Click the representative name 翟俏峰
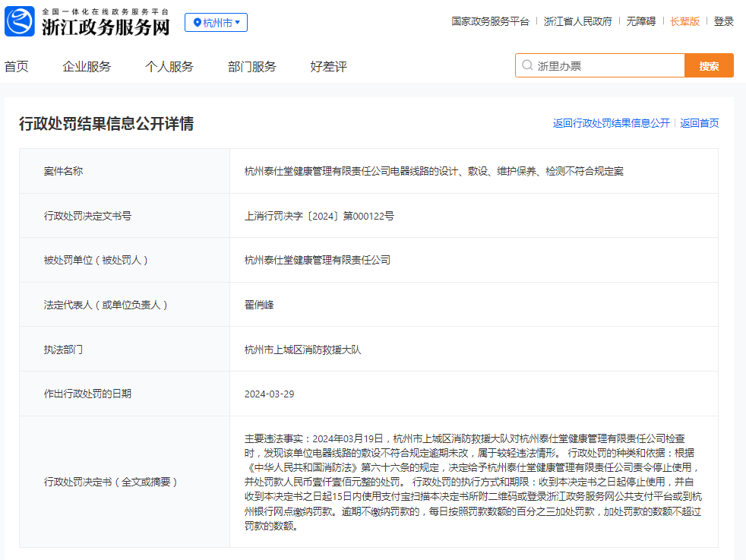The image size is (746, 560). 259,305
